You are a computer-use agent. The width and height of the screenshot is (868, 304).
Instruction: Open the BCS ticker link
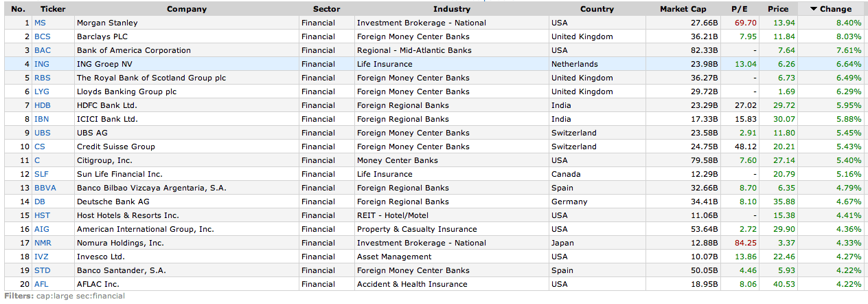coord(42,36)
